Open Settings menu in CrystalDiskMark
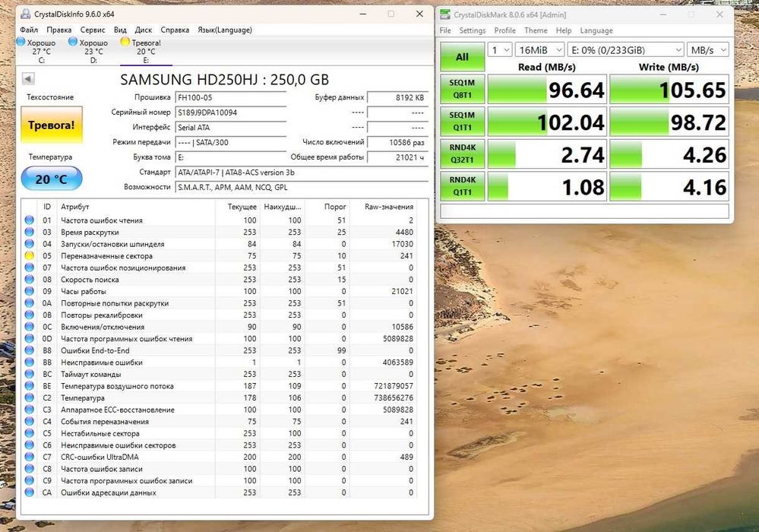Viewport: 759px width, 532px height. (x=473, y=30)
